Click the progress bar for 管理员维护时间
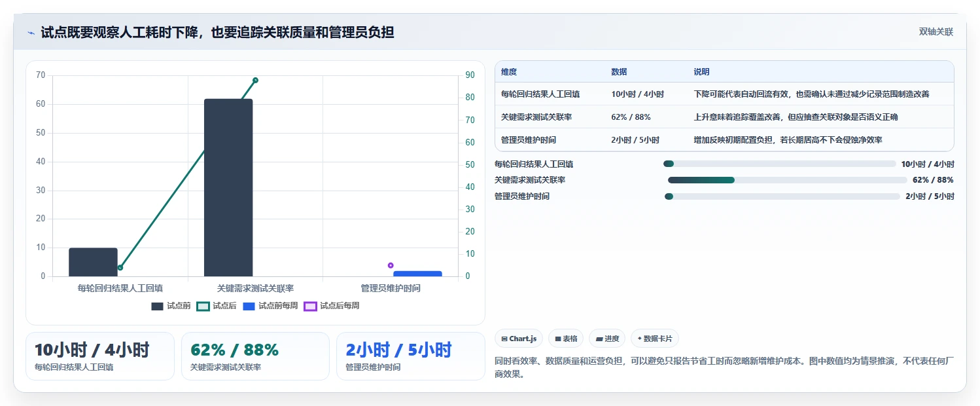Viewport: 980px width, 406px height. click(782, 196)
